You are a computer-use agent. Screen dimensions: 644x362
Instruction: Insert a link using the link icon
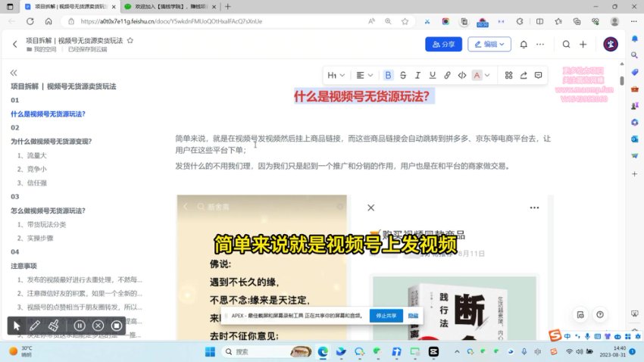(447, 75)
